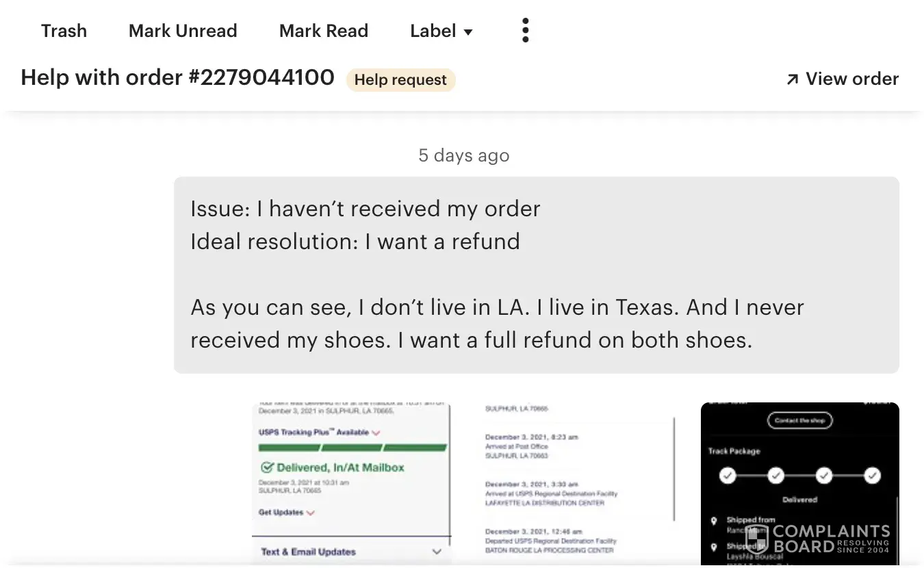Select Mark Read in the toolbar
The image size is (924, 568).
click(324, 31)
